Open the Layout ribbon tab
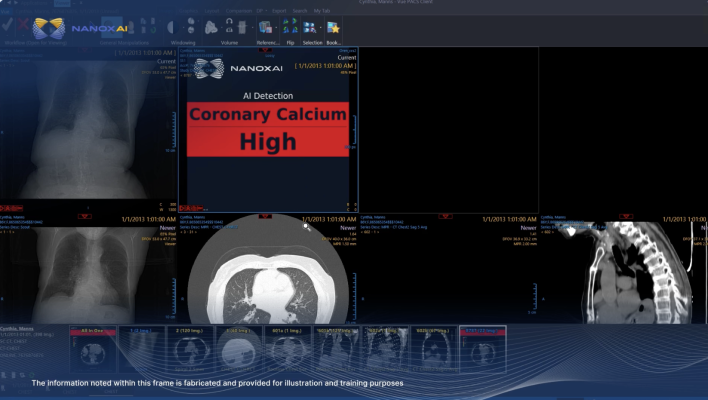The image size is (708, 400). click(x=212, y=11)
